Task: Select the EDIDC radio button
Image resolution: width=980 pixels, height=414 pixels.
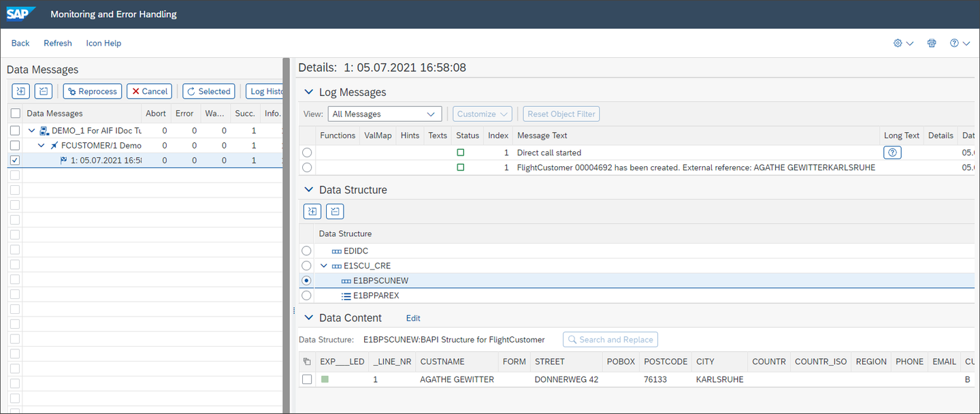Action: [x=306, y=251]
